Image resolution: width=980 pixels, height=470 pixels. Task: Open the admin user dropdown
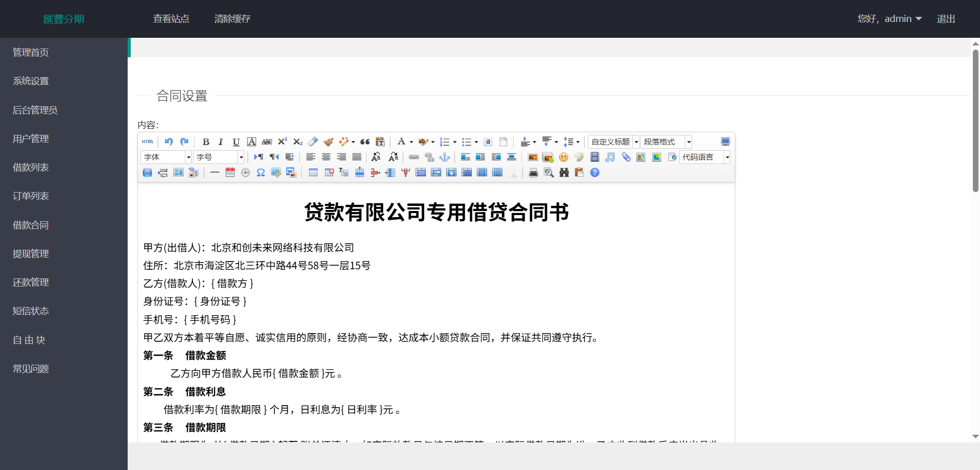[x=890, y=19]
